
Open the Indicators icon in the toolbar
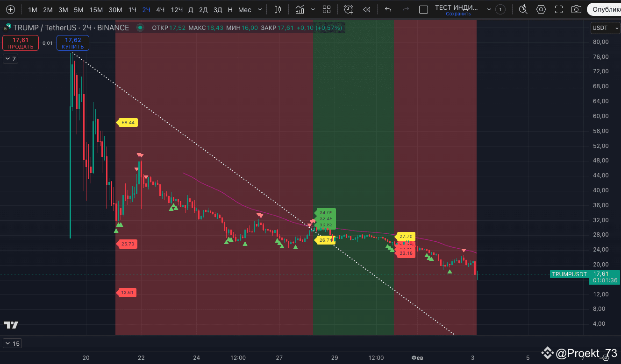click(x=300, y=9)
